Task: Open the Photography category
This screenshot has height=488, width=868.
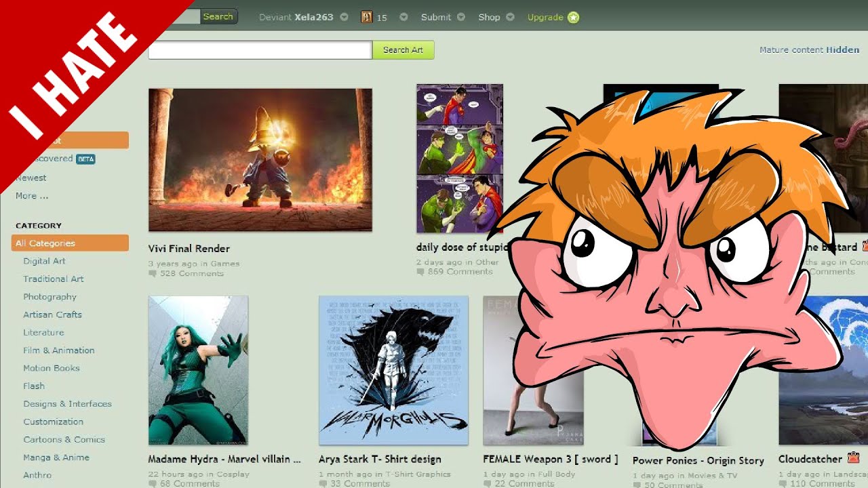Action: (x=50, y=297)
